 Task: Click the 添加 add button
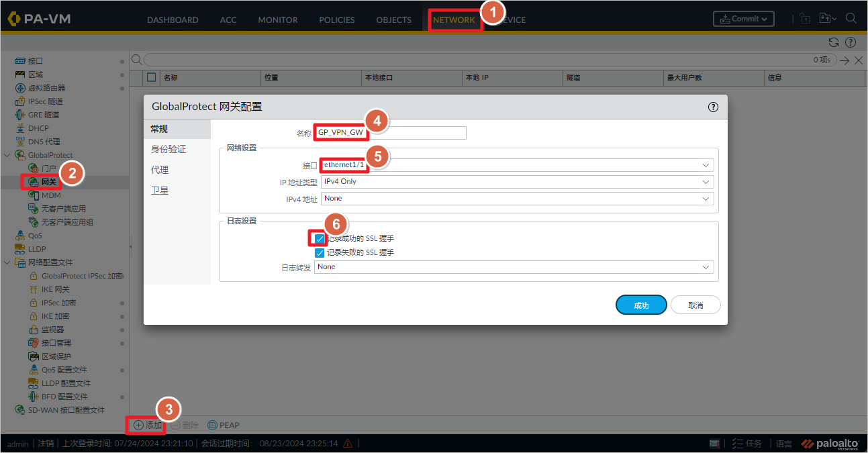pyautogui.click(x=148, y=425)
